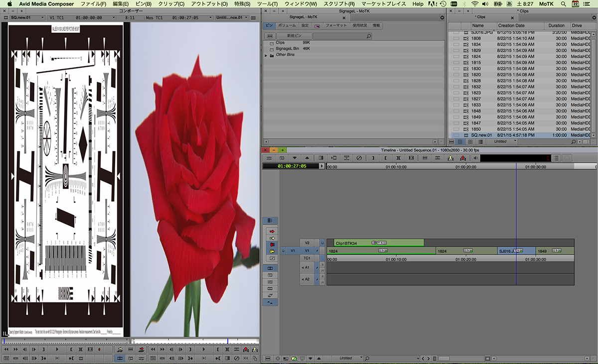Select the Clip1BTK34 clip on V2
This screenshot has height=364, width=598.
[379, 243]
